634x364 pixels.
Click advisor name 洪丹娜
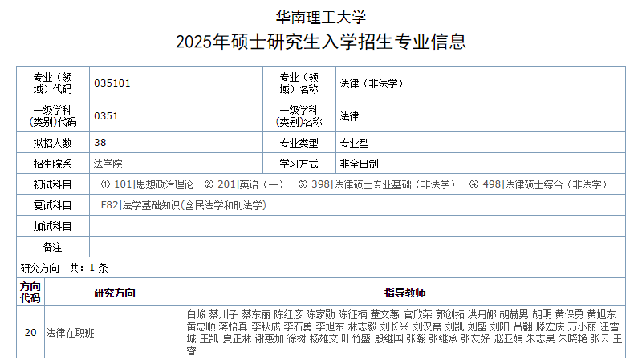[x=482, y=314]
